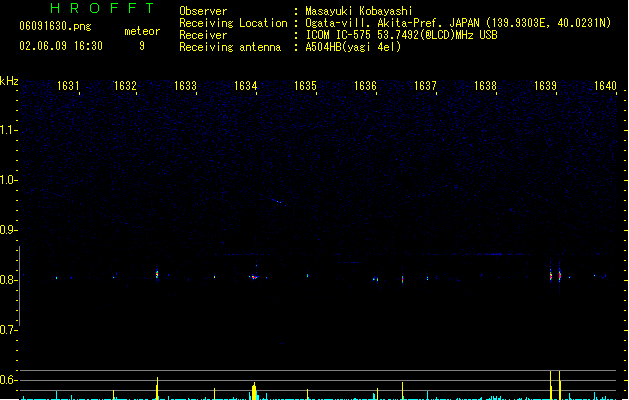Click observer name Masayuki Kobayashi
Image resolution: width=629 pixels, height=400 pixels.
359,11
